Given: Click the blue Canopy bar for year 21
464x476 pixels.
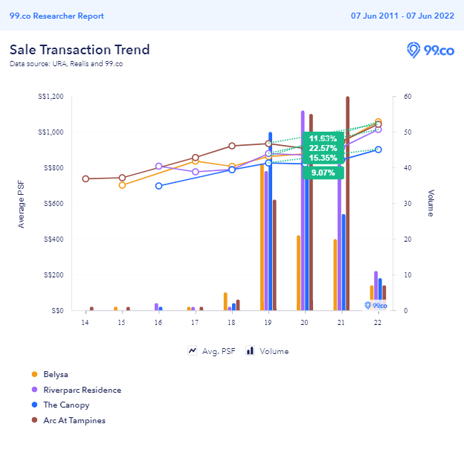Looking at the screenshot, I should pyautogui.click(x=344, y=263).
